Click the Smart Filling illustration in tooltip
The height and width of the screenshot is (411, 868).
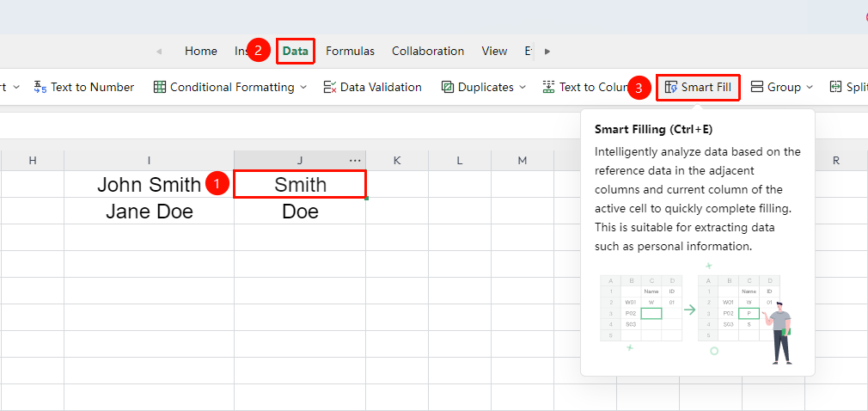[698, 313]
